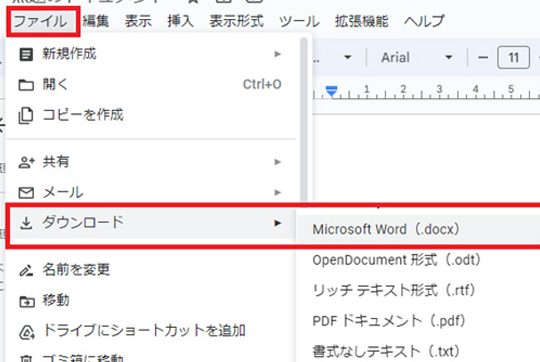The image size is (540, 362).
Task: Click the Drive shortcut icon
Action: click(x=27, y=332)
